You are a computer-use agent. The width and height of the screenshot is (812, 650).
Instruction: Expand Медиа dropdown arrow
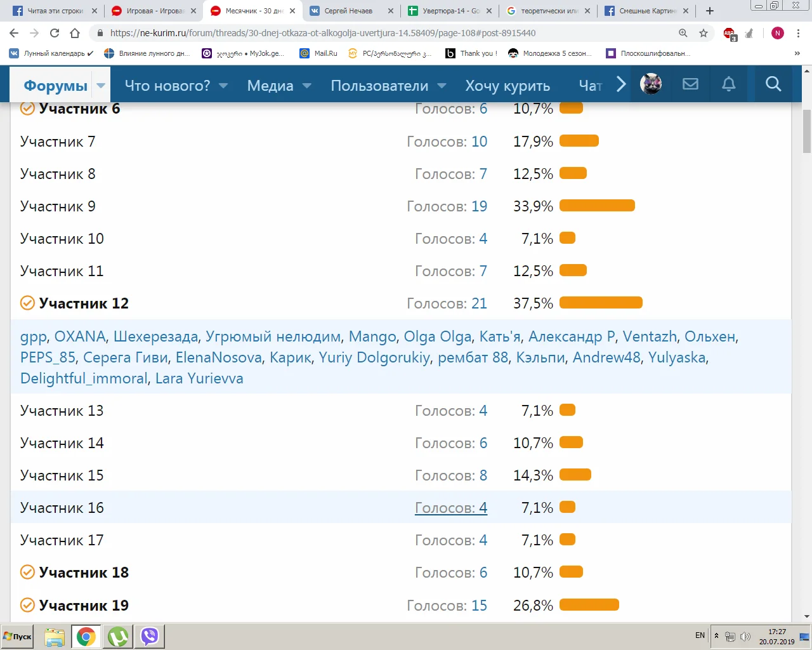[x=307, y=85]
